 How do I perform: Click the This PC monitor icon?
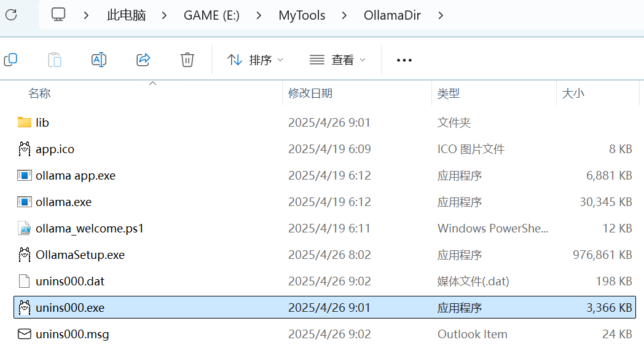coord(58,15)
